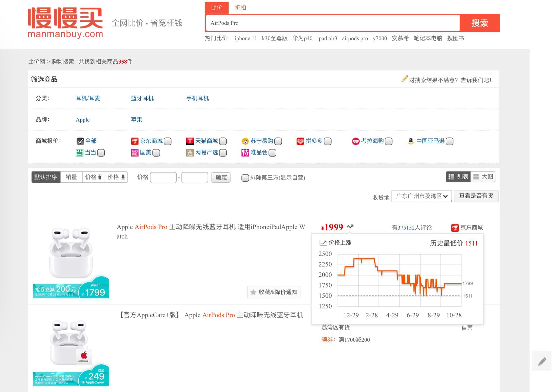The width and height of the screenshot is (552, 392).
Task: Click the price trend chart icon beside ¥1999
Action: point(350,227)
